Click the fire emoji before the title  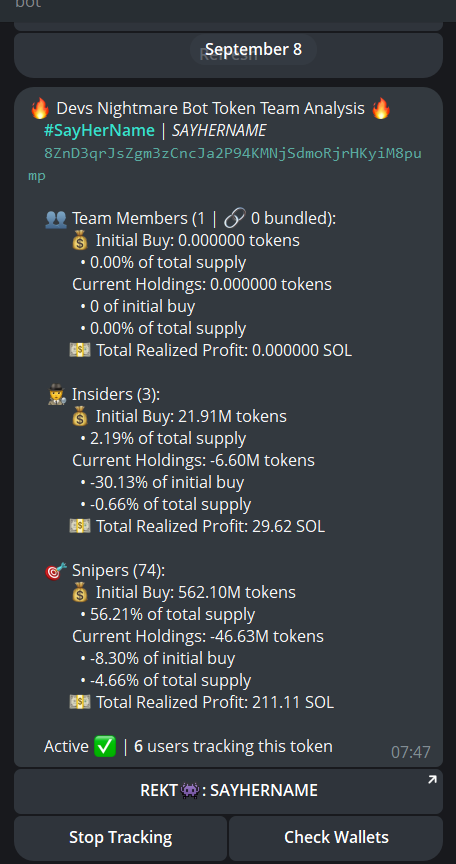40,109
